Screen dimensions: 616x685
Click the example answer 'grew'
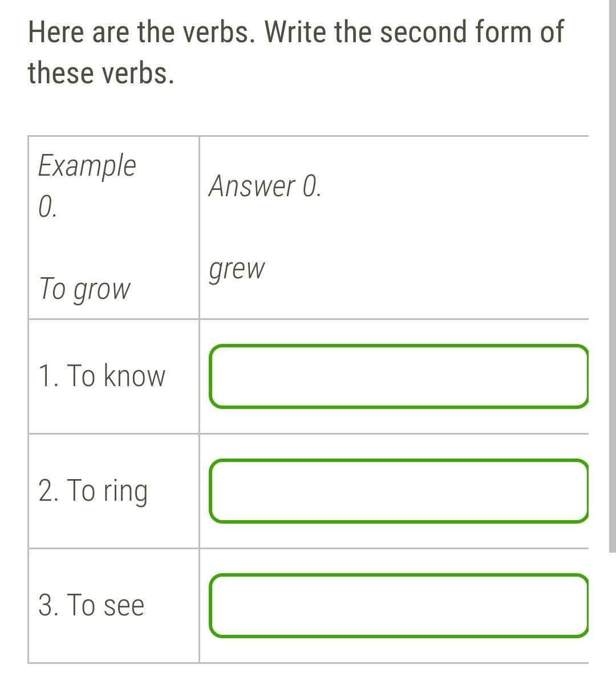(237, 269)
